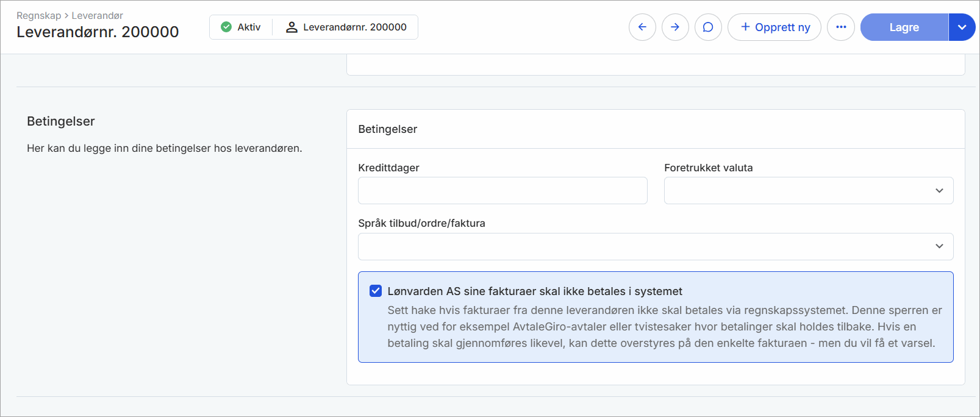Go to previous supplier with left arrow
The image size is (980, 417).
click(642, 27)
